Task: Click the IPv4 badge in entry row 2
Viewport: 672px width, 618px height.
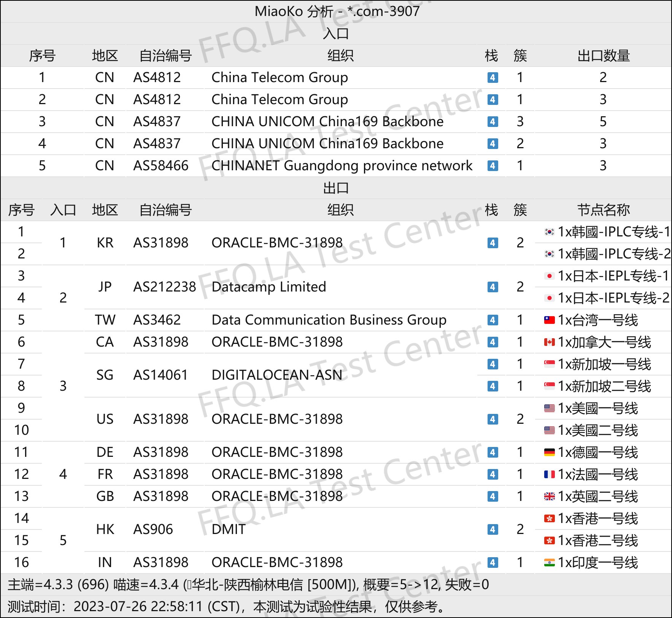Action: click(492, 100)
